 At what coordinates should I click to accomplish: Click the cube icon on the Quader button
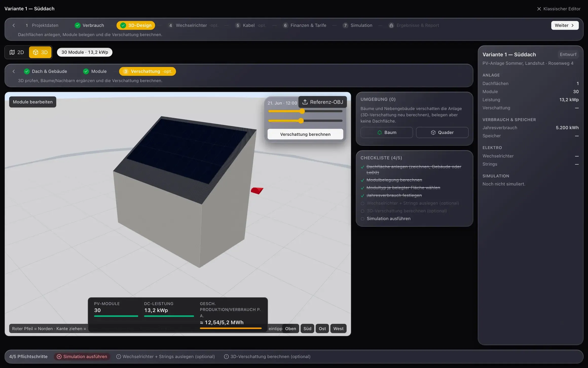tap(433, 132)
